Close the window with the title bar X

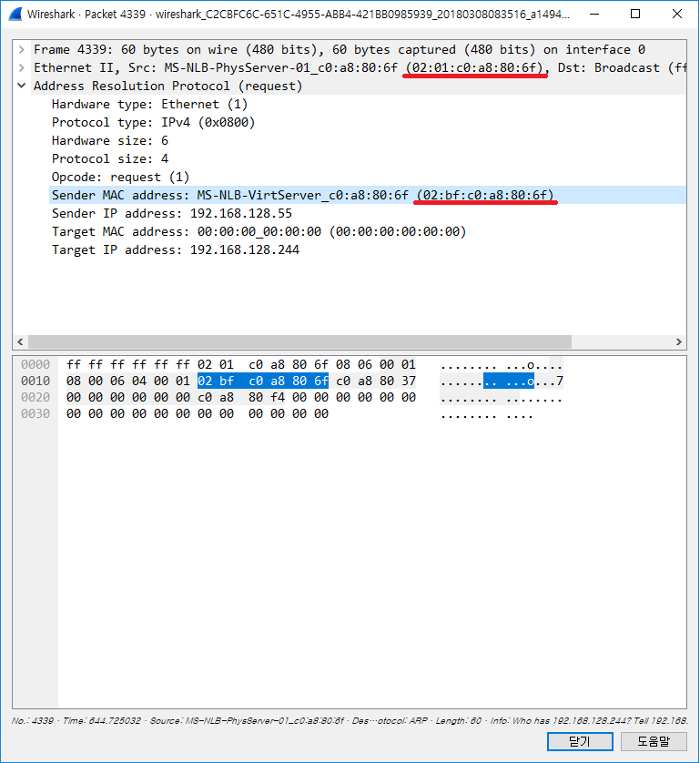point(676,14)
